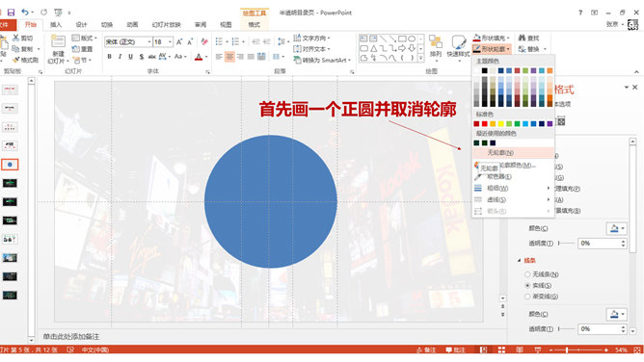This screenshot has width=644, height=362.
Task: Click 形状填充 button
Action: coord(492,38)
